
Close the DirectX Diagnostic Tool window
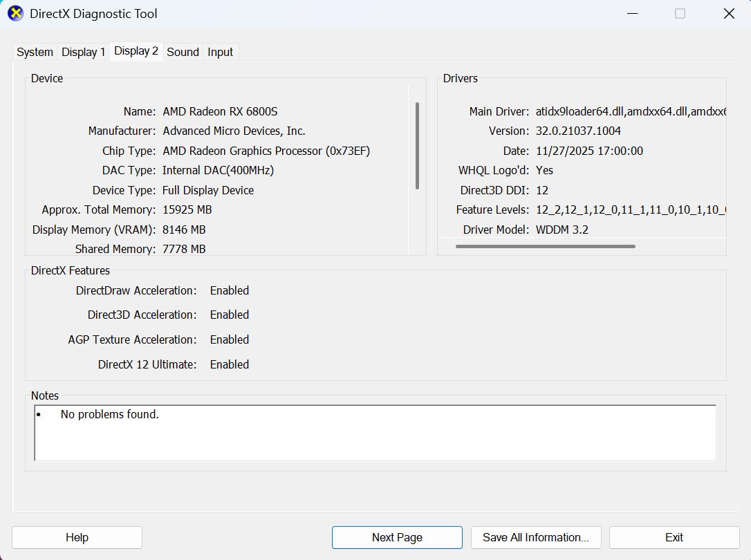pyautogui.click(x=728, y=13)
